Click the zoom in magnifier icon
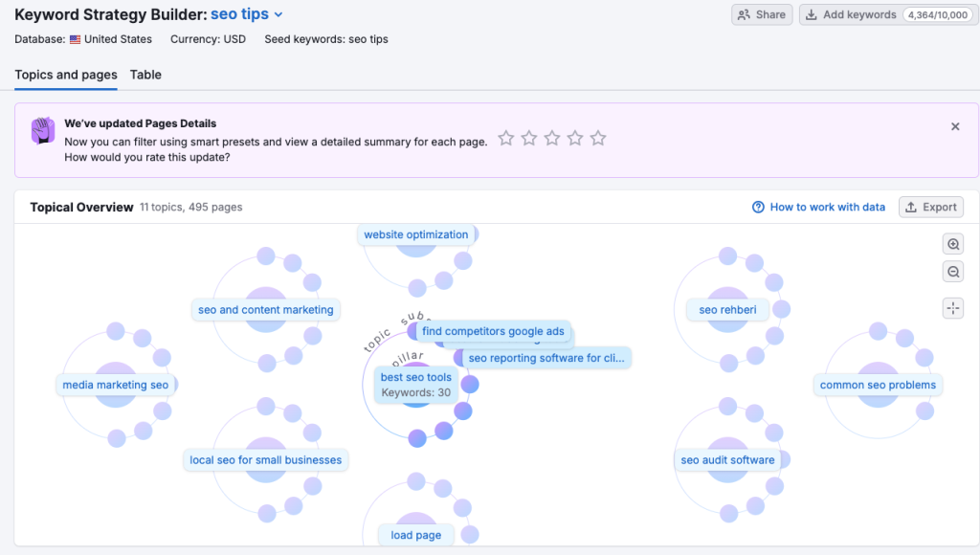This screenshot has height=555, width=980. (953, 244)
